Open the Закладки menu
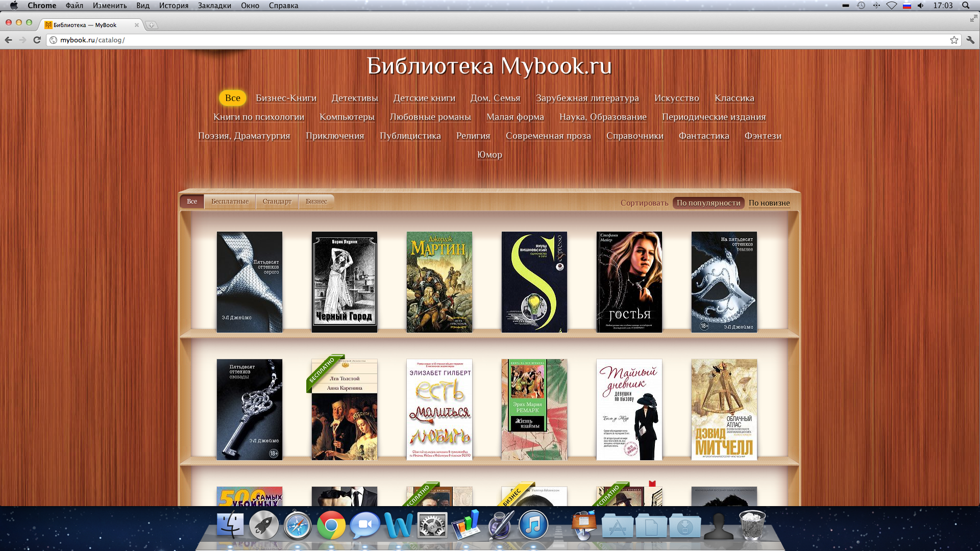This screenshot has height=551, width=980. (x=214, y=6)
